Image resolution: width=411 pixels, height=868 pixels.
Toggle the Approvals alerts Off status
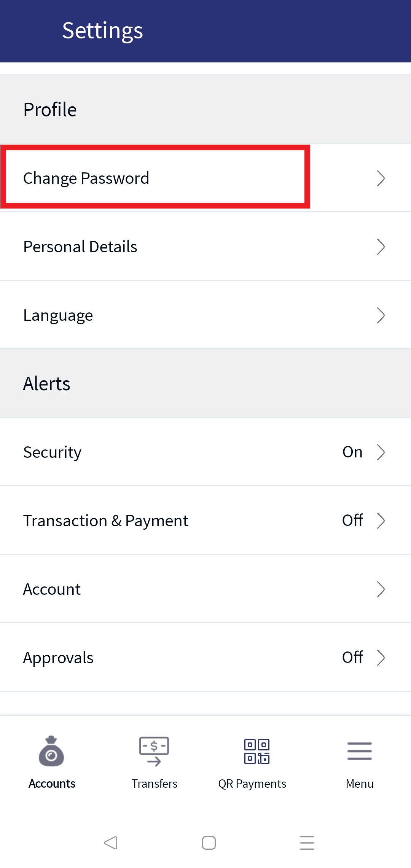[x=352, y=657]
